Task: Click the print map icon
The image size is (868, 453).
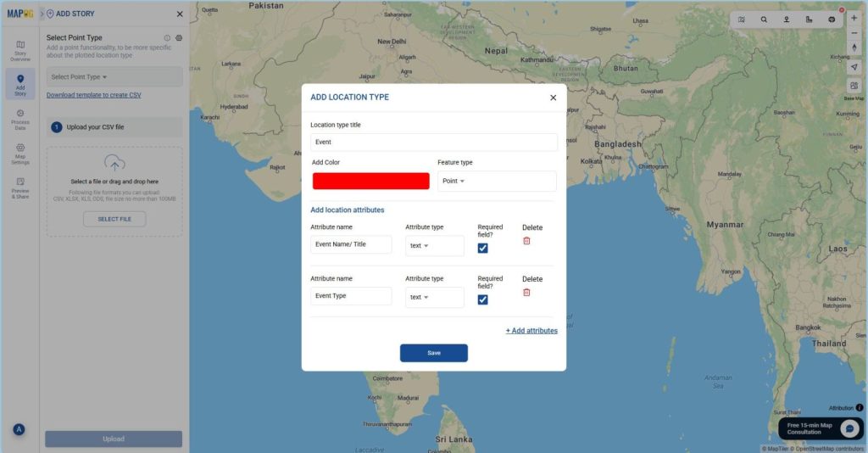Action: pyautogui.click(x=832, y=20)
